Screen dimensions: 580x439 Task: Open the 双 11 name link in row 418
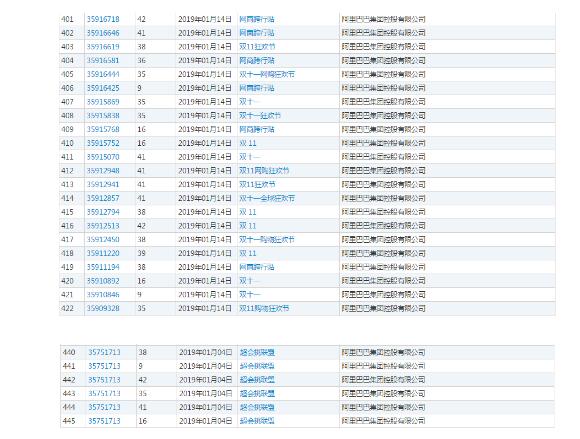[x=247, y=253]
